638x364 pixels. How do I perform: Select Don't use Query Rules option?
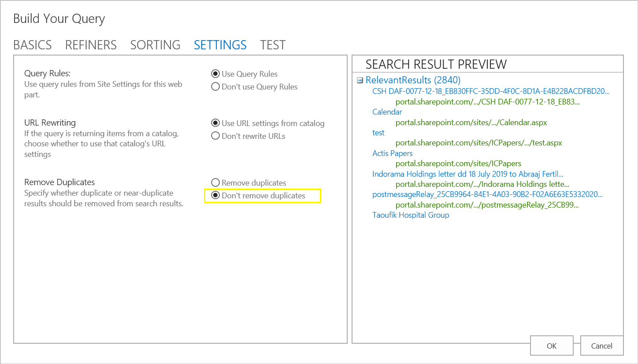215,87
